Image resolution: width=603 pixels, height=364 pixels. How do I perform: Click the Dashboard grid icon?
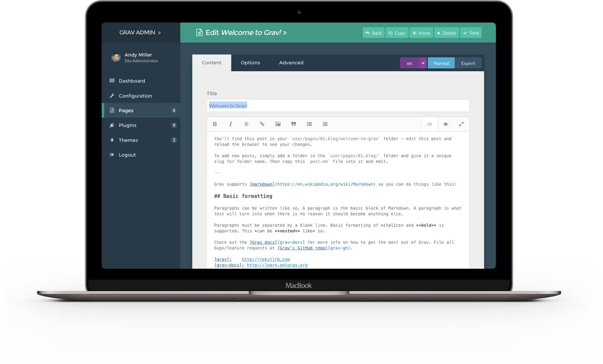[x=112, y=81]
